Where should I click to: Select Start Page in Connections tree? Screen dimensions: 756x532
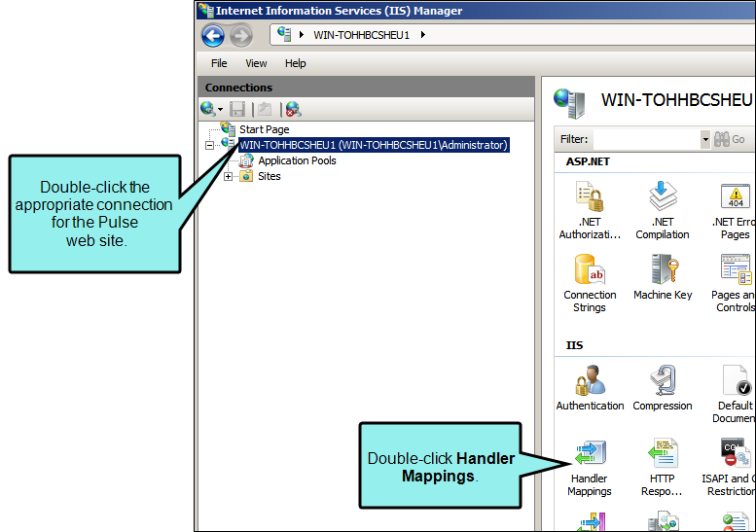265,129
